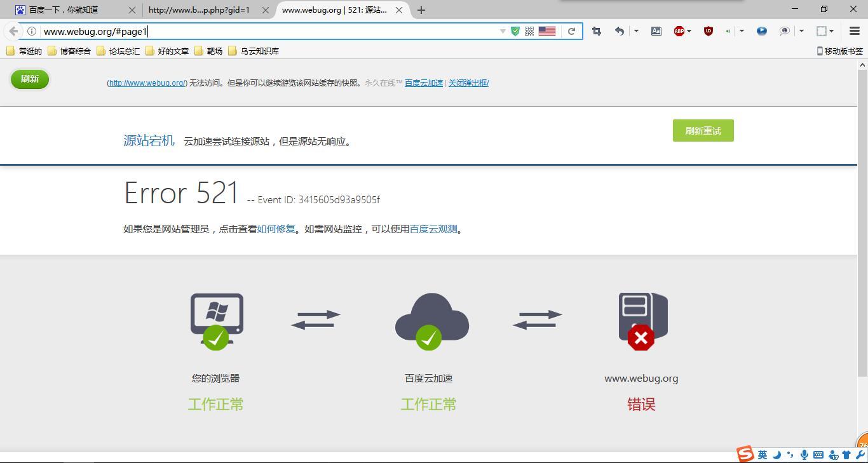
Task: Click the green security shield in address bar
Action: tap(515, 30)
